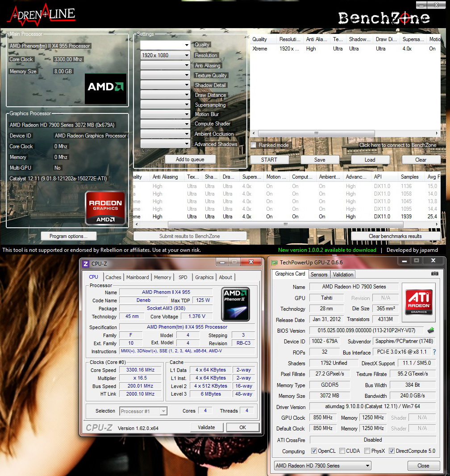Image resolution: width=450 pixels, height=476 pixels.
Task: Click the Load queue button
Action: (370, 160)
